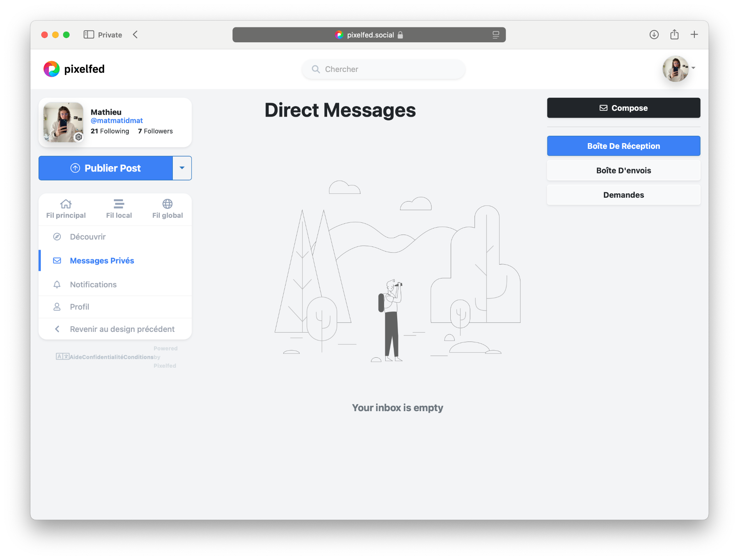
Task: Toggle the Safari sidebar button
Action: (x=89, y=35)
